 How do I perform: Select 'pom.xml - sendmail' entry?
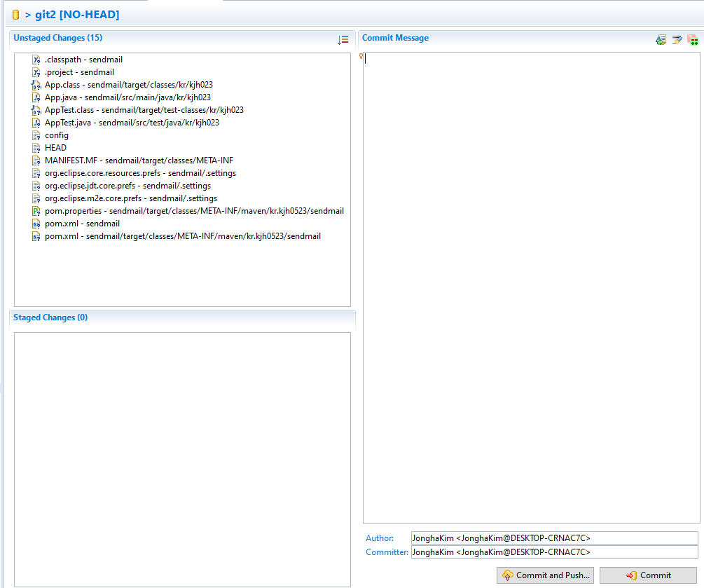(82, 224)
